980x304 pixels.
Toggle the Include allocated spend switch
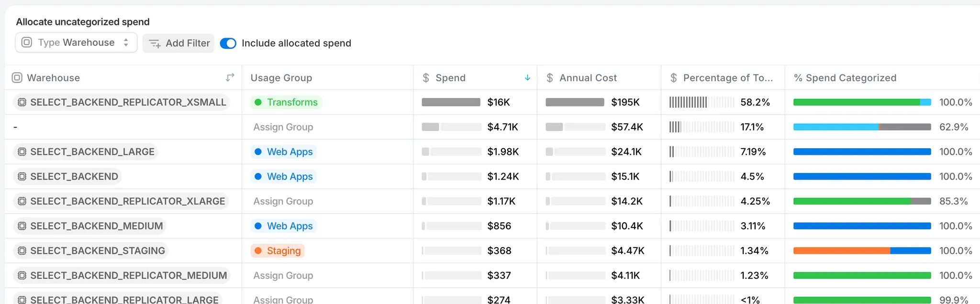(228, 43)
